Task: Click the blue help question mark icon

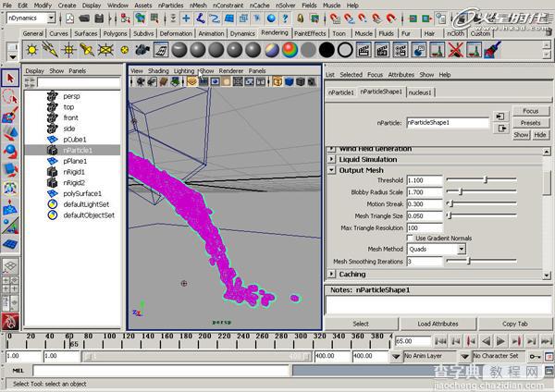Action: coord(285,18)
